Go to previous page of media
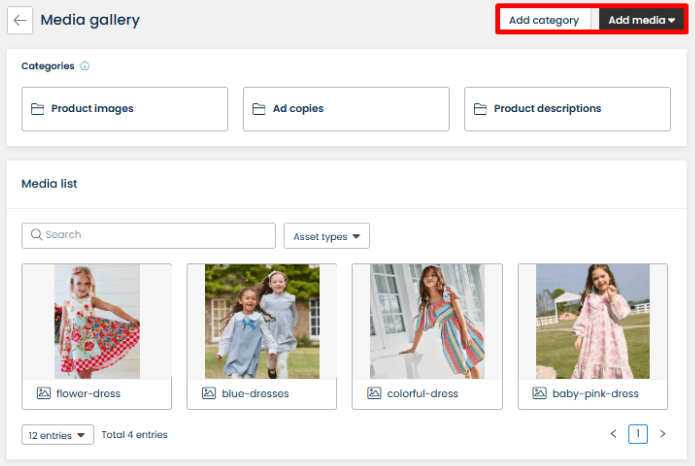 614,434
